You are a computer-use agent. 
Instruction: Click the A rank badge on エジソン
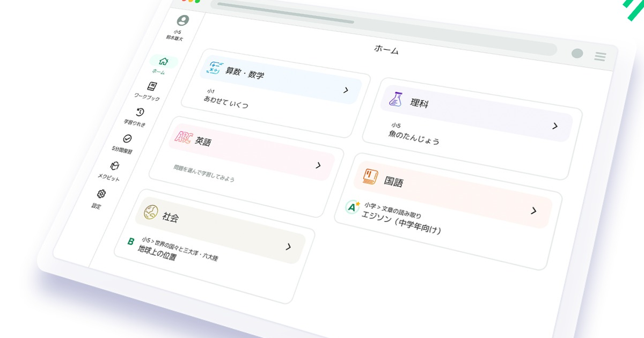(353, 206)
